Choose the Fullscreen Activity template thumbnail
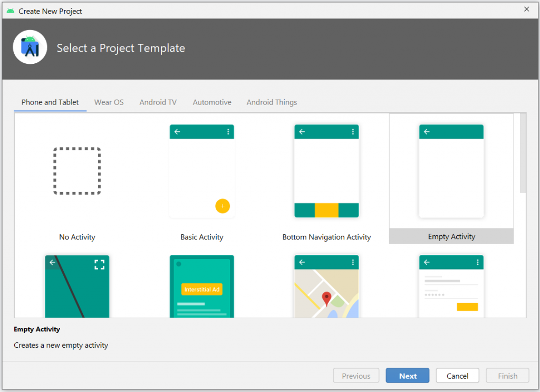540x392 pixels. click(77, 286)
